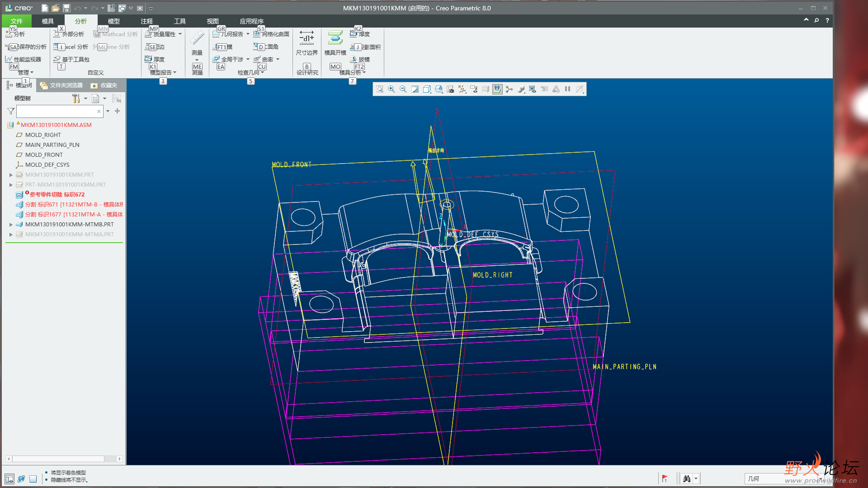This screenshot has height=488, width=868.
Task: Expand the MKM130191001KMM-MTMB.PRT tree node
Action: coord(11,225)
